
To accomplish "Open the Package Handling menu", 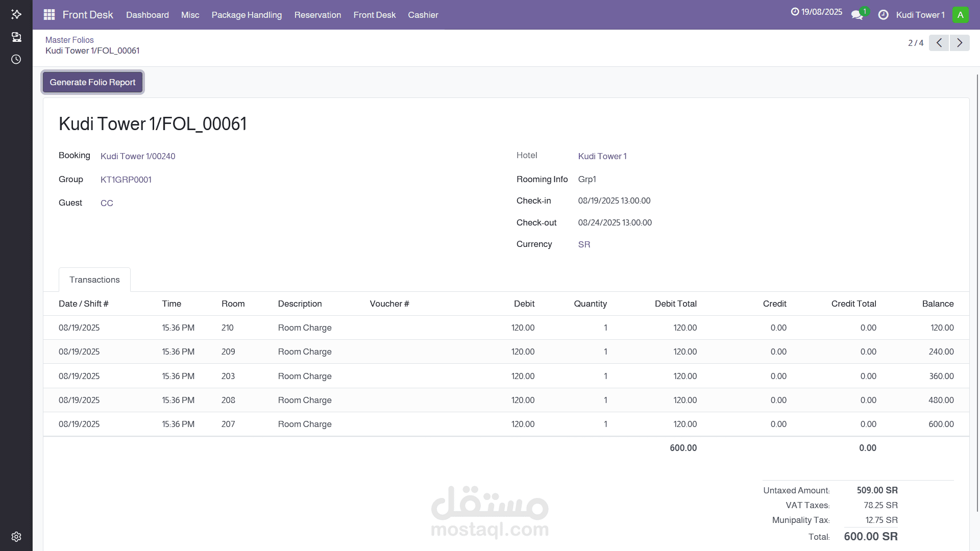I will [x=247, y=15].
